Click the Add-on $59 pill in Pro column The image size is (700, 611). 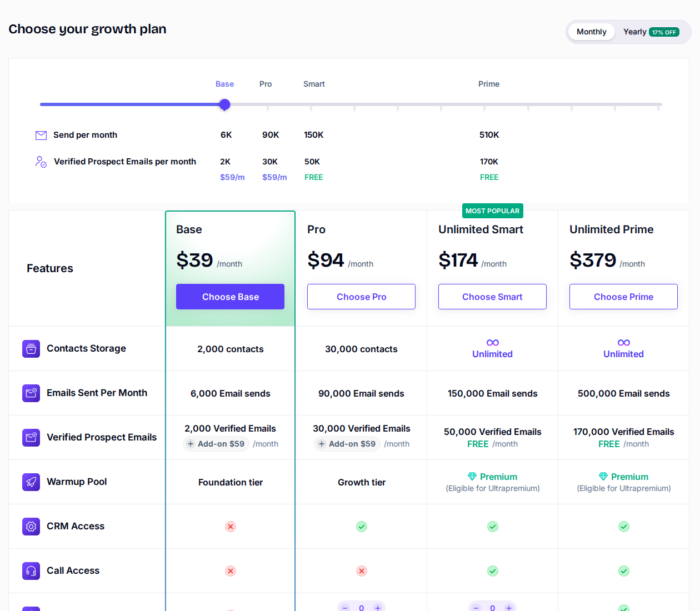pyautogui.click(x=347, y=444)
